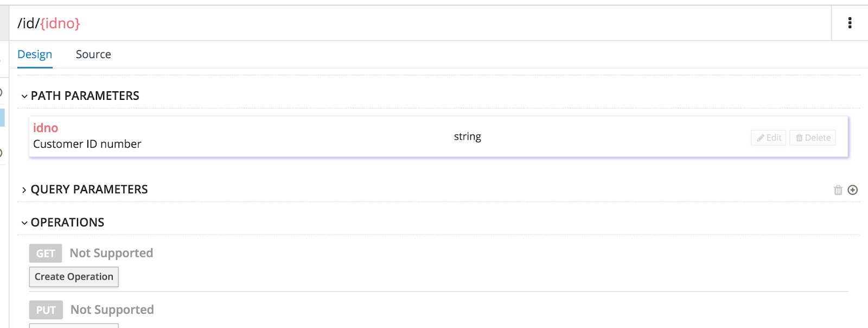
Task: Switch to the Source tab
Action: [x=93, y=54]
